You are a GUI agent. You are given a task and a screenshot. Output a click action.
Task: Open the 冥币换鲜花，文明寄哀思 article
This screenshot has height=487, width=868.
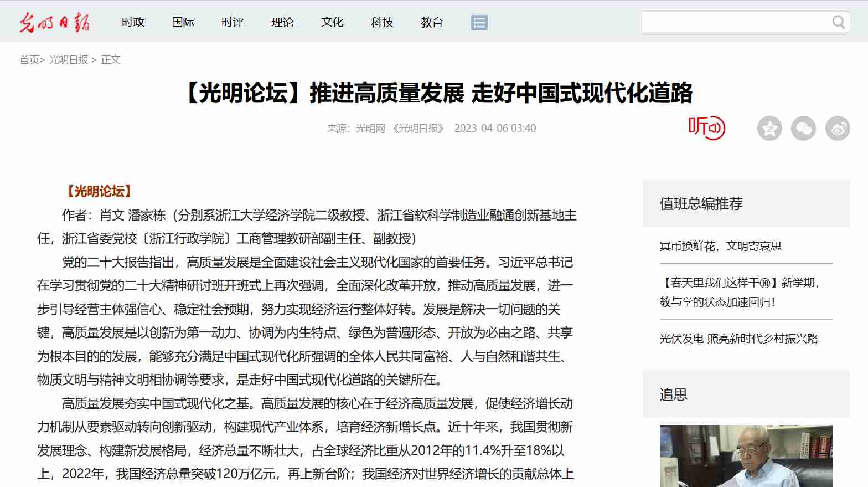coord(720,246)
